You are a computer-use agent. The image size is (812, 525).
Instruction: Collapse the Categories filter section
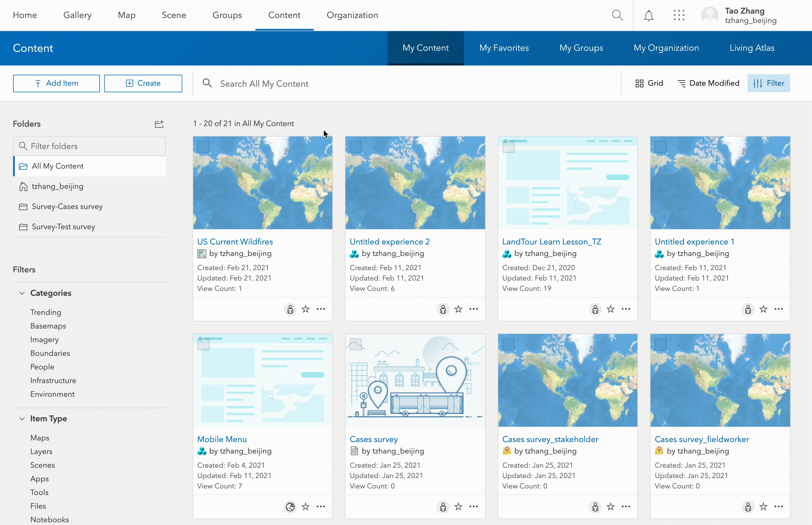(22, 293)
